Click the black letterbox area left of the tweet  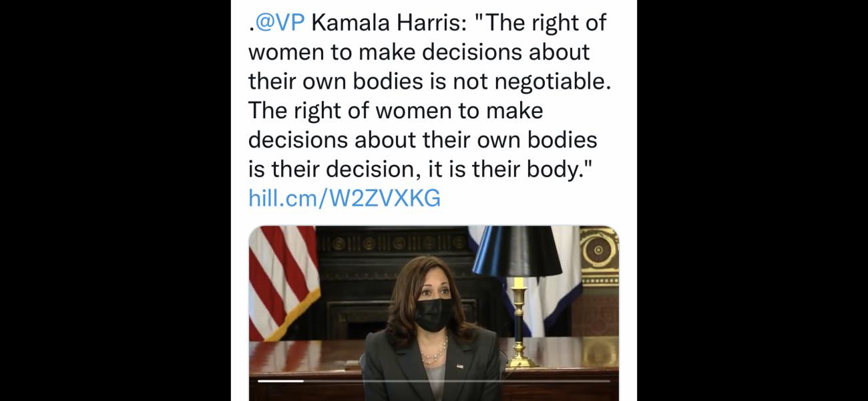(x=116, y=200)
